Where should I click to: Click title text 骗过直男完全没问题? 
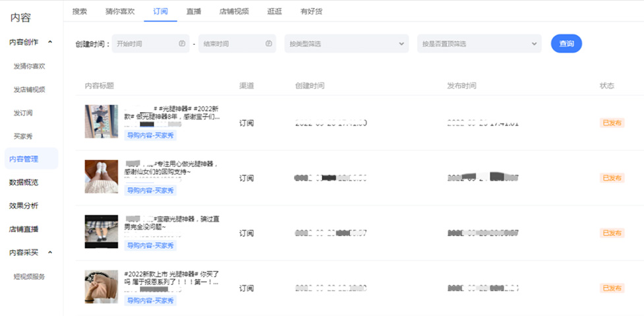[x=172, y=223]
